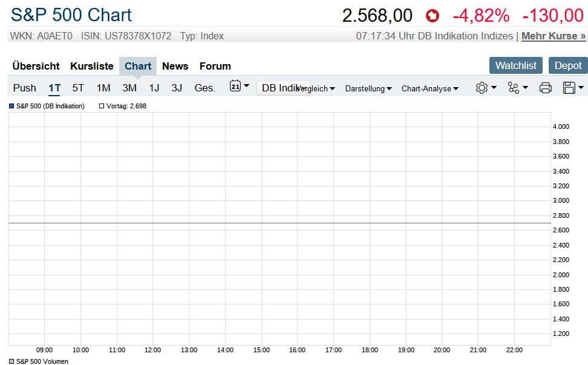Click the red trend arrow icon
Image resolution: width=588 pixels, height=365 pixels.
pyautogui.click(x=433, y=16)
